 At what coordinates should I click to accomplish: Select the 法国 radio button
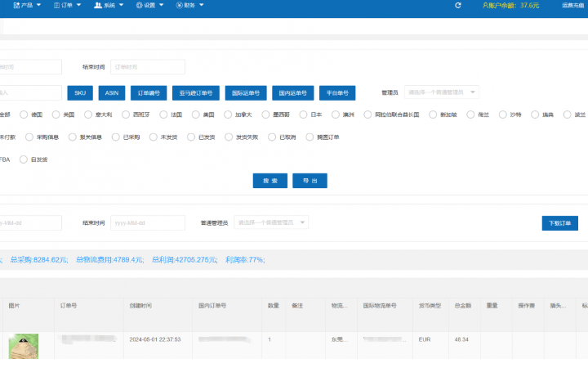[x=163, y=114]
